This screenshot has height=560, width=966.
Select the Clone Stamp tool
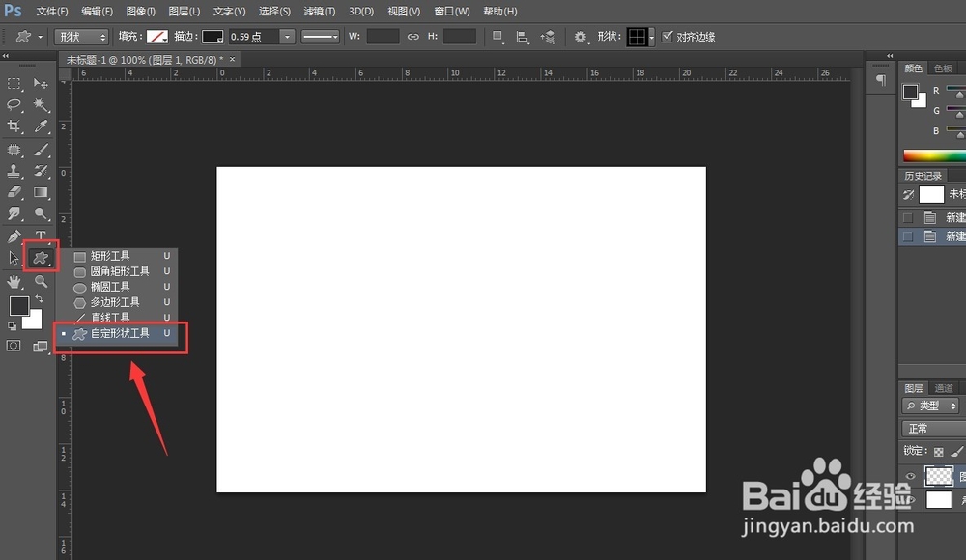point(14,171)
